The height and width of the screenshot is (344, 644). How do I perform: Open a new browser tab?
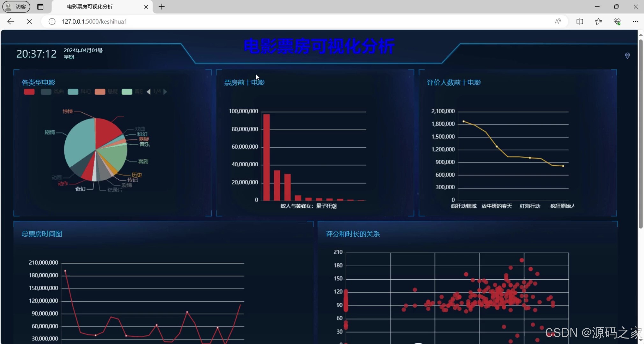pos(162,7)
